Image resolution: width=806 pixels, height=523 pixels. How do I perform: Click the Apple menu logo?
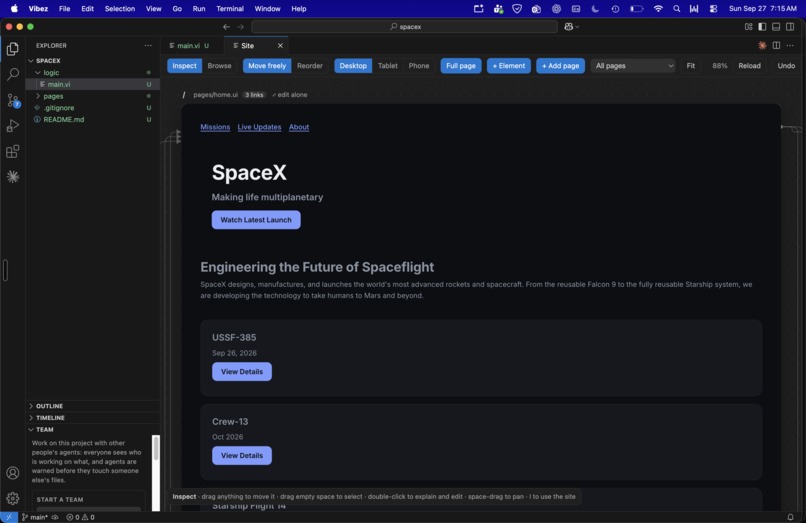(x=14, y=8)
